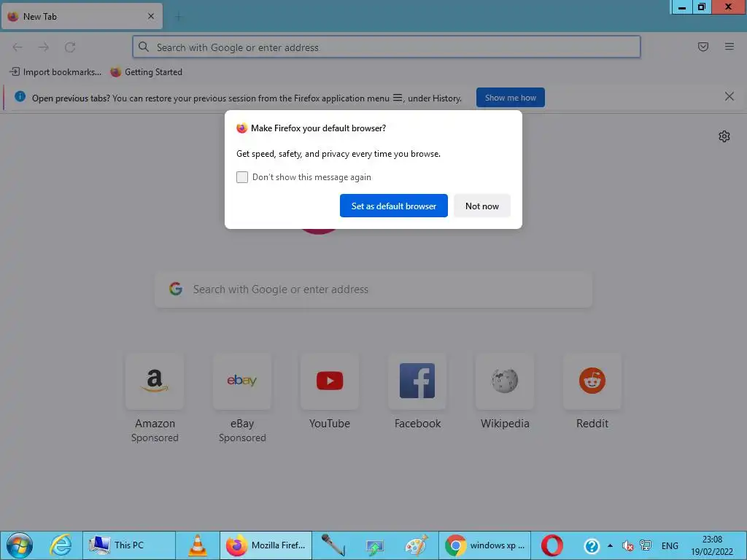Click the muted volume tray icon

tap(628, 545)
